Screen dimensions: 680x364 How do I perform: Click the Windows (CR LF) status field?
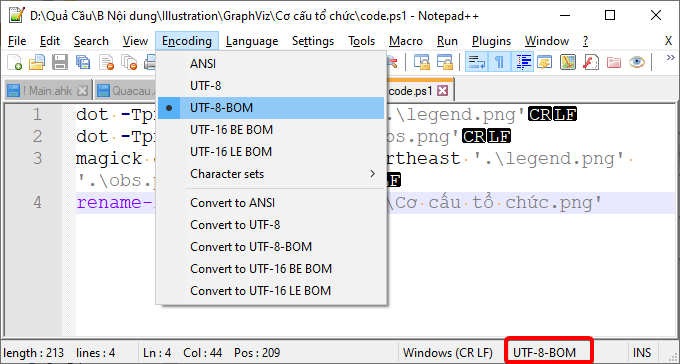tap(448, 353)
